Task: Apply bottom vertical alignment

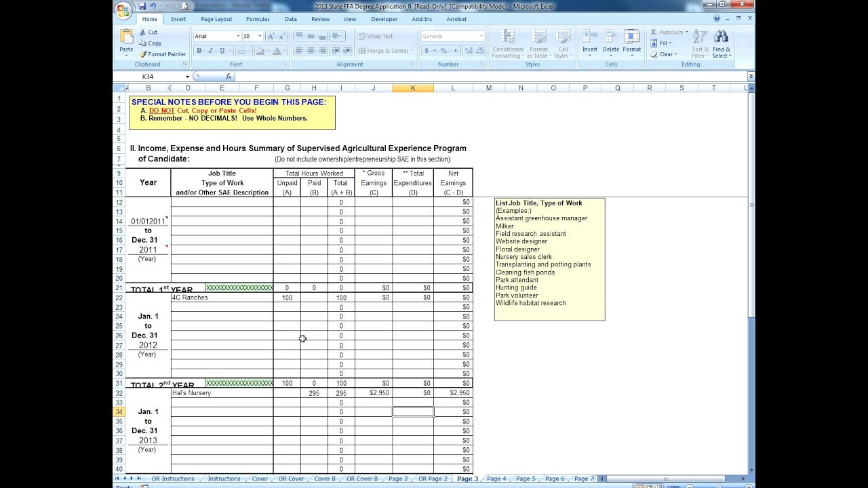Action: coord(322,36)
